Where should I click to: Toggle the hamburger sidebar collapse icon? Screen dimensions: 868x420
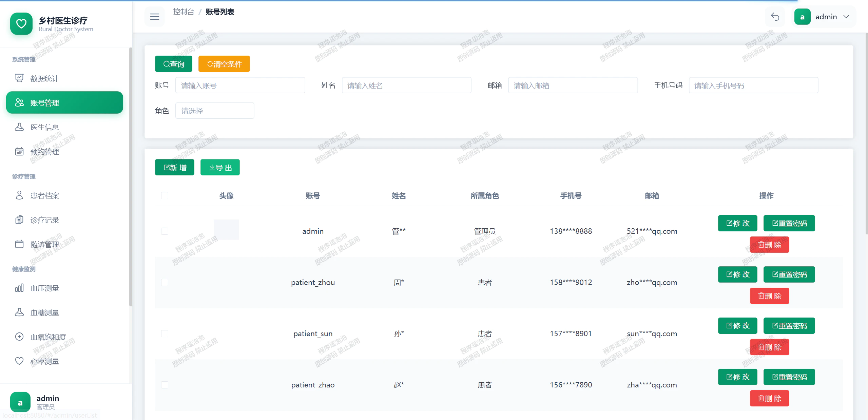point(155,17)
